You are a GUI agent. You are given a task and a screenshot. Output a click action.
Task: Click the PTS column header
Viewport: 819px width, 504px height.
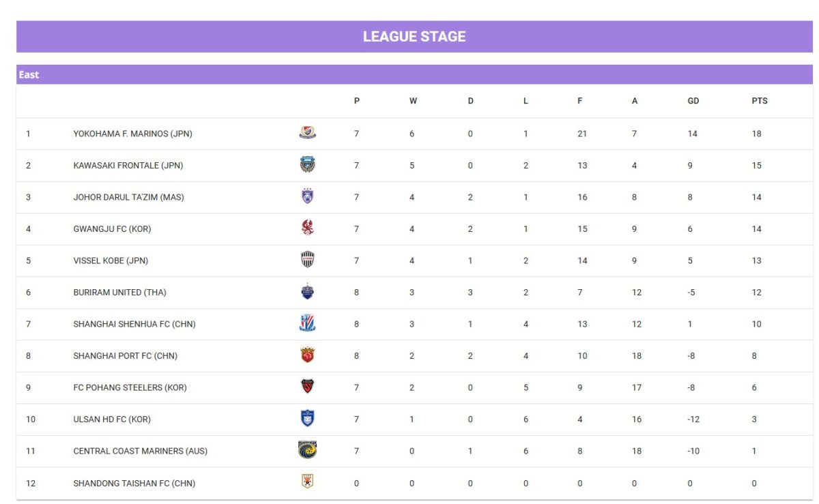(760, 101)
